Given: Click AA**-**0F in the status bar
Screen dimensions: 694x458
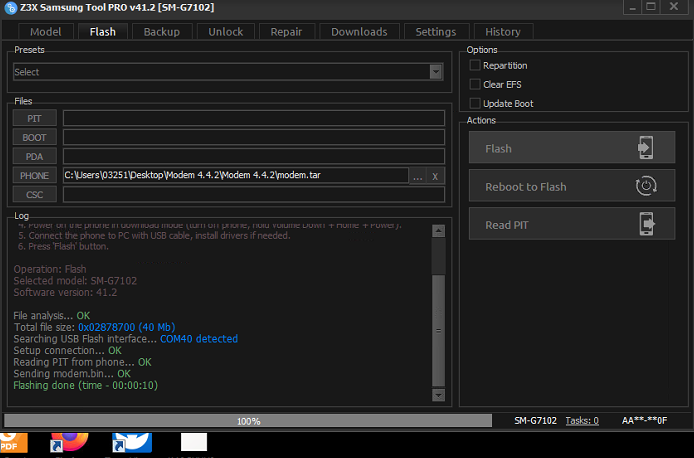Looking at the screenshot, I should (x=644, y=420).
